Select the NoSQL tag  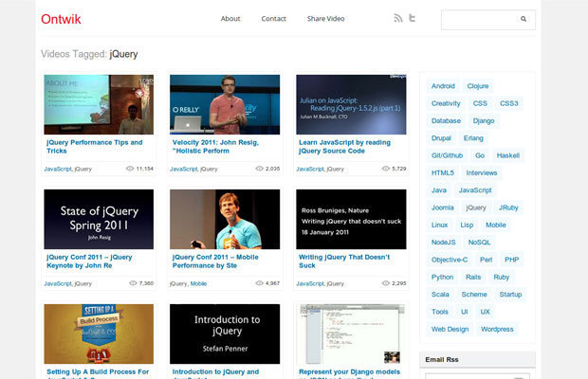coord(479,243)
